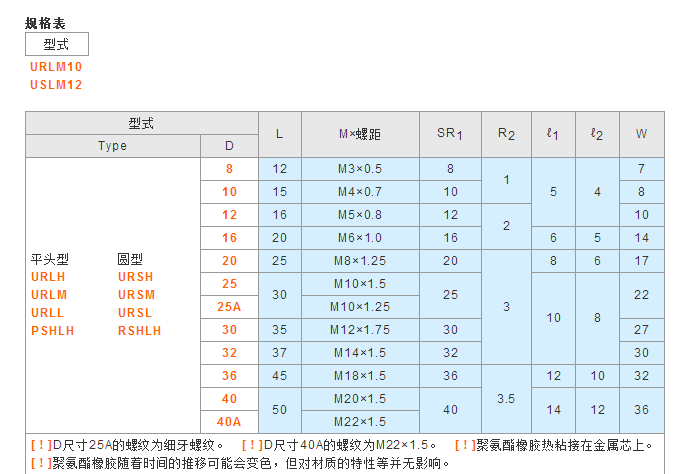Select D size 40 in the D column

click(x=229, y=399)
